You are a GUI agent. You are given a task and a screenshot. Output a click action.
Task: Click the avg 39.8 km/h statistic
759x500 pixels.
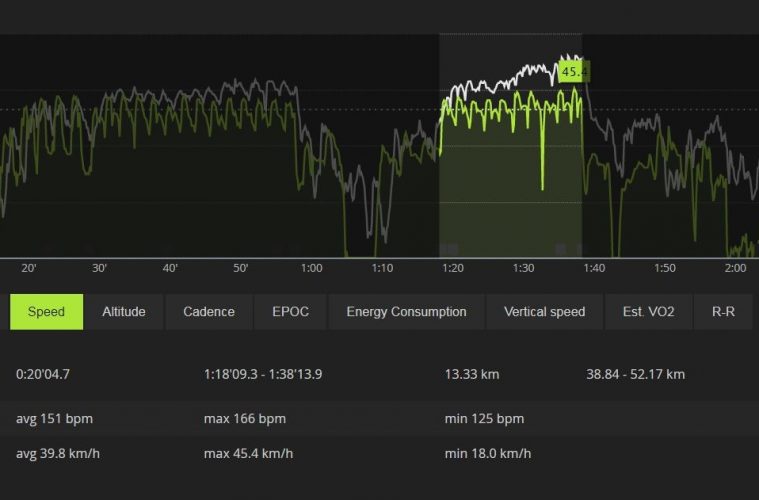click(x=59, y=454)
